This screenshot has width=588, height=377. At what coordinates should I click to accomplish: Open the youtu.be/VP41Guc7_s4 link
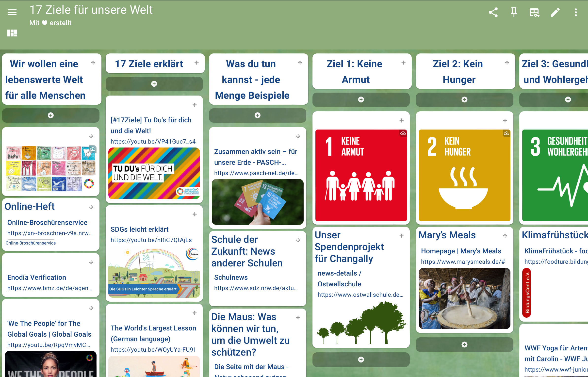[153, 141]
